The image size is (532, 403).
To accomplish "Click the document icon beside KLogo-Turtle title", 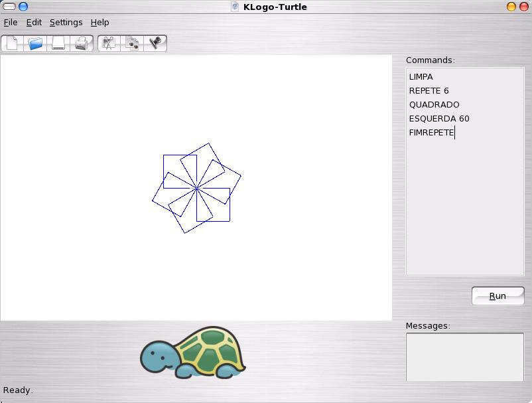I will 235,7.
